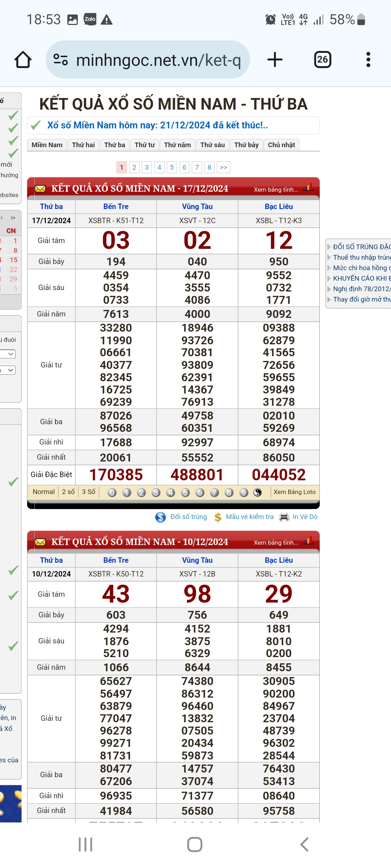Toggle the 3 Số display mode
Image resolution: width=391 pixels, height=868 pixels.
(x=88, y=492)
